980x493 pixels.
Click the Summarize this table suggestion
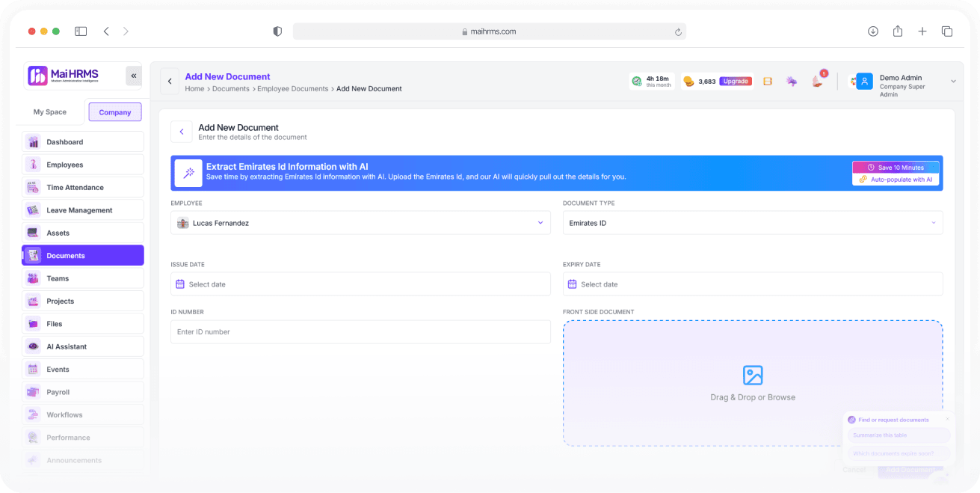pyautogui.click(x=899, y=435)
